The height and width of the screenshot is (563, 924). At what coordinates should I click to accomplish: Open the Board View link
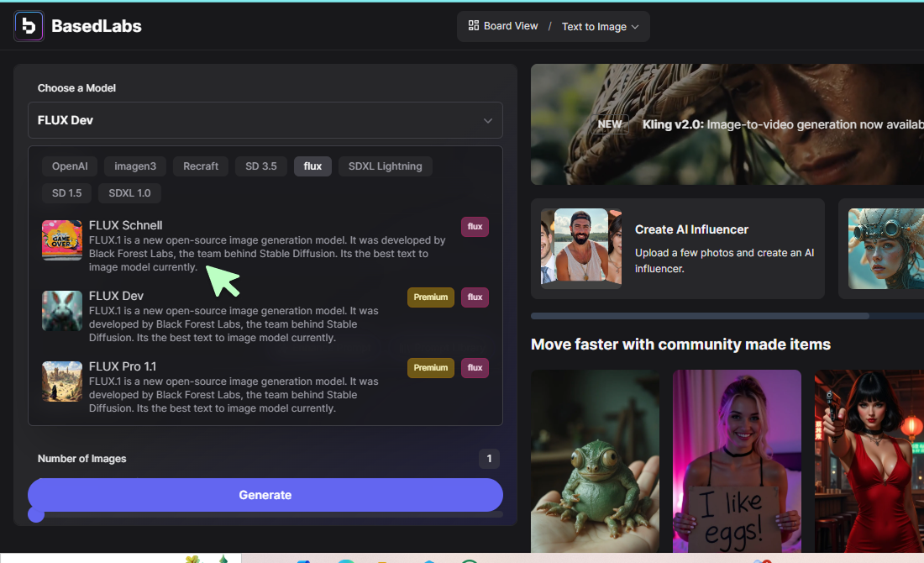point(503,26)
